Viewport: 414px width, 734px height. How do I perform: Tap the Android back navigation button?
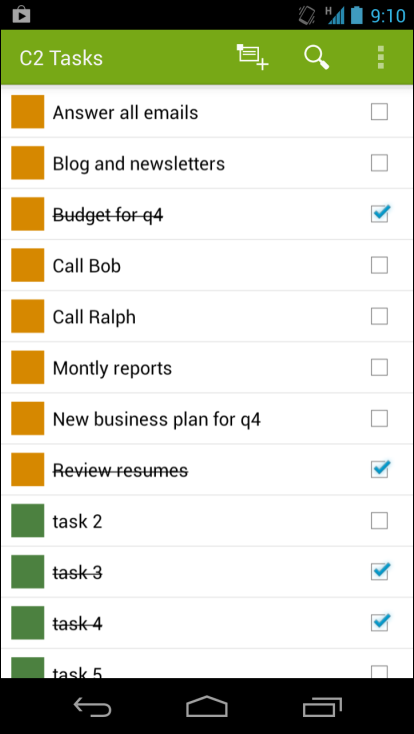click(92, 706)
